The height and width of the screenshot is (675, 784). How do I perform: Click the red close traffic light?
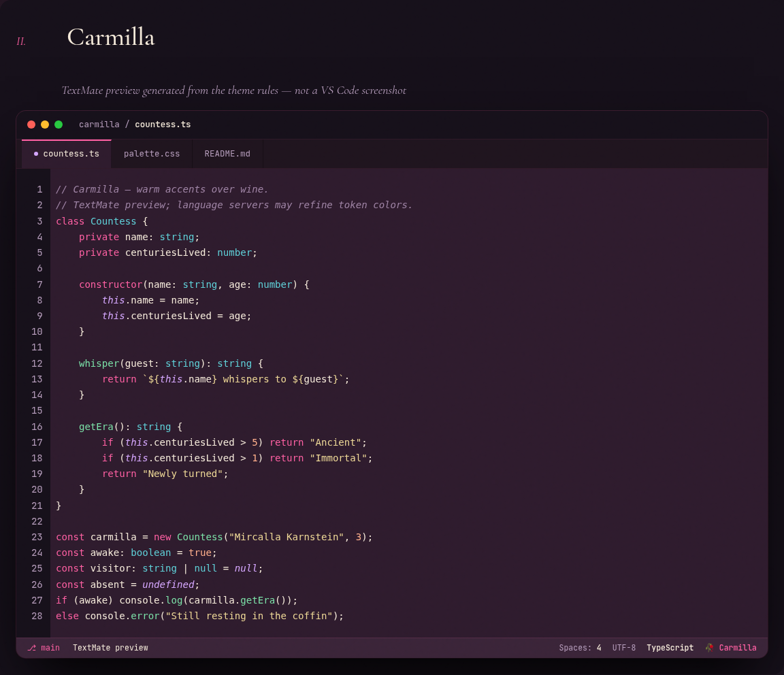pyautogui.click(x=31, y=125)
